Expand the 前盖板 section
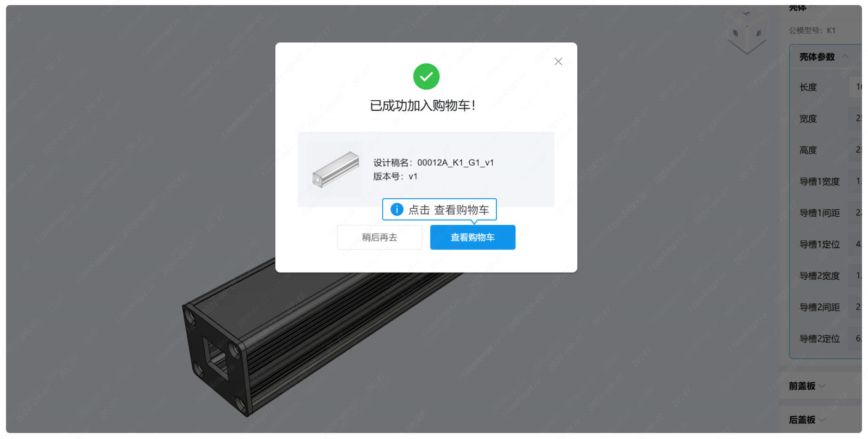Screen dimensions: 868x439 coord(807,386)
